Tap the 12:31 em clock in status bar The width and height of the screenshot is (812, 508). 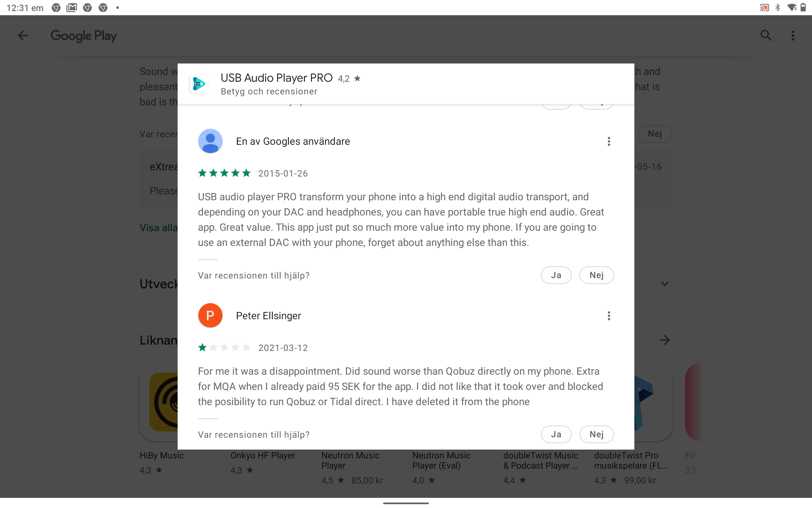(25, 8)
